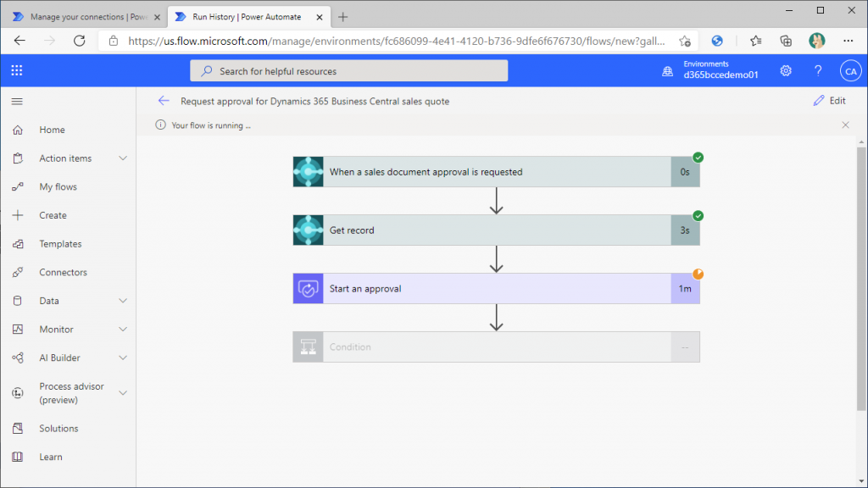Image resolution: width=868 pixels, height=488 pixels.
Task: Click the Business Central icon on trigger step
Action: pyautogui.click(x=309, y=171)
